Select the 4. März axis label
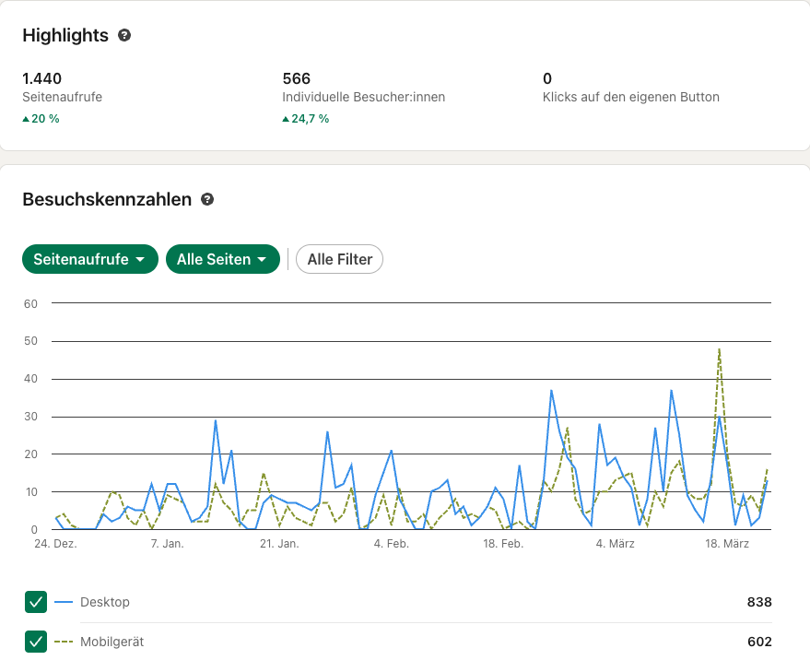The height and width of the screenshot is (672, 810). click(x=616, y=544)
